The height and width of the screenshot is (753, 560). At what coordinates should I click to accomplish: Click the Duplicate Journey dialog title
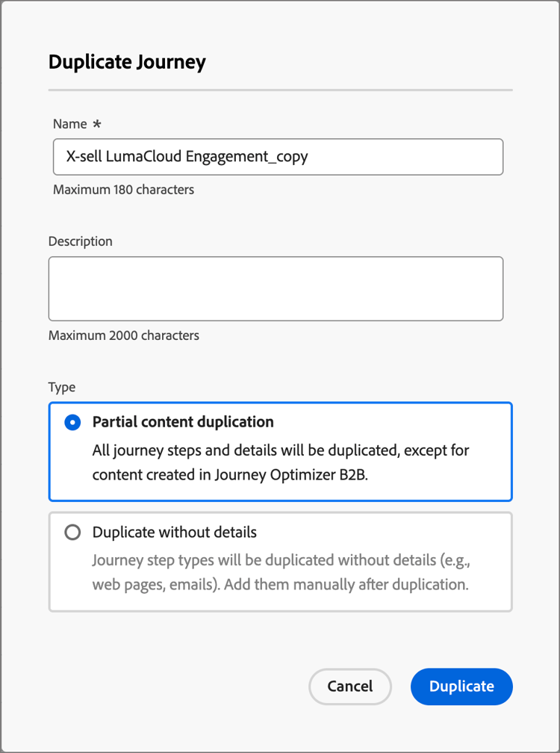tap(127, 63)
